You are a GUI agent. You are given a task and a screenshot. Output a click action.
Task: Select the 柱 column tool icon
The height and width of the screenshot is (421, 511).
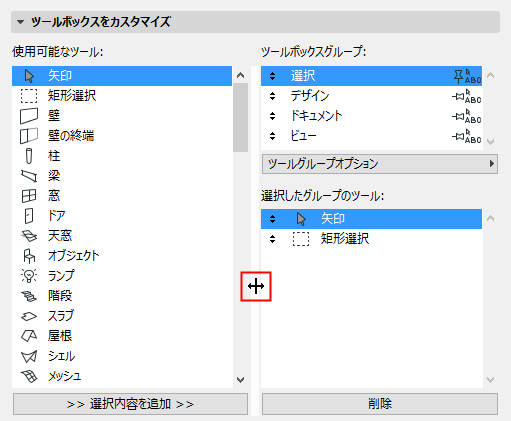click(x=29, y=156)
